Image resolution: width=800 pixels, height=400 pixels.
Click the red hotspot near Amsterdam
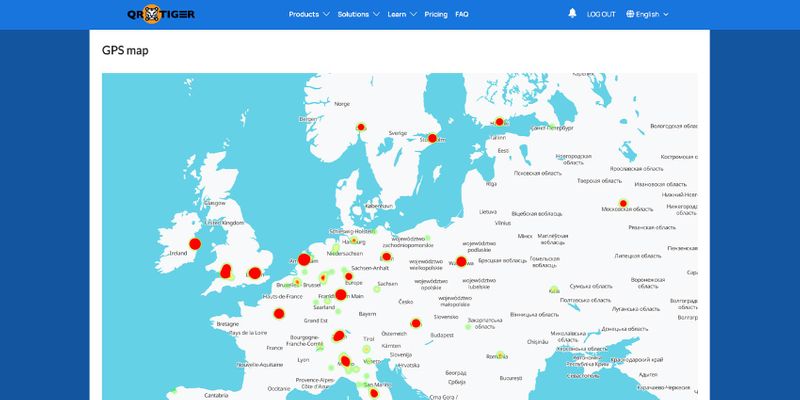coord(304,260)
